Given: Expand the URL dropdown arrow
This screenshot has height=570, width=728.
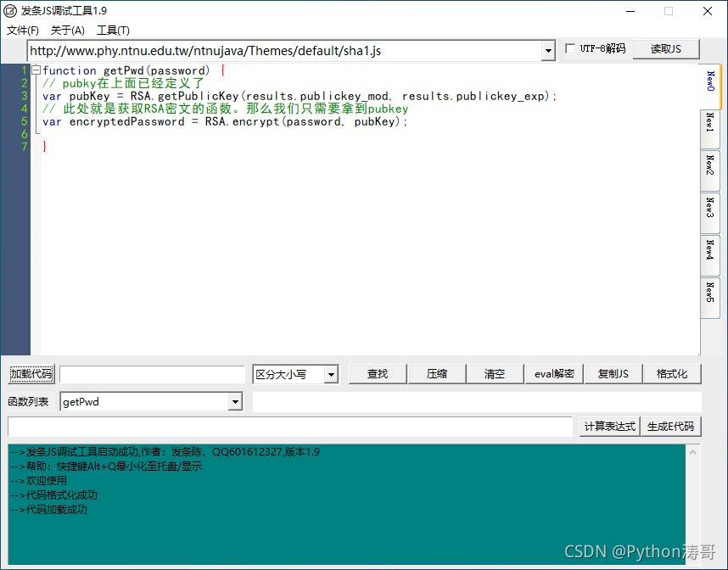Looking at the screenshot, I should pyautogui.click(x=548, y=51).
